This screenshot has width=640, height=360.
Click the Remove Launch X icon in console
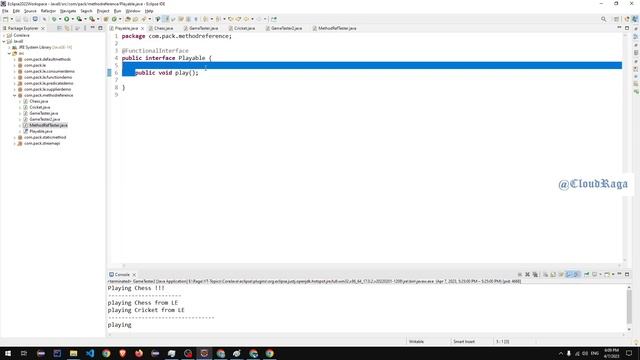point(527,274)
